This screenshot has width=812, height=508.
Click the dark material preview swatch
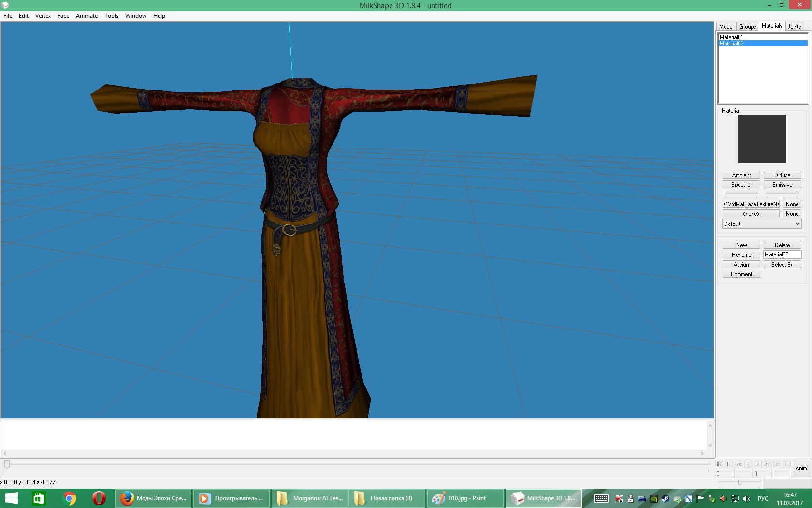(762, 139)
